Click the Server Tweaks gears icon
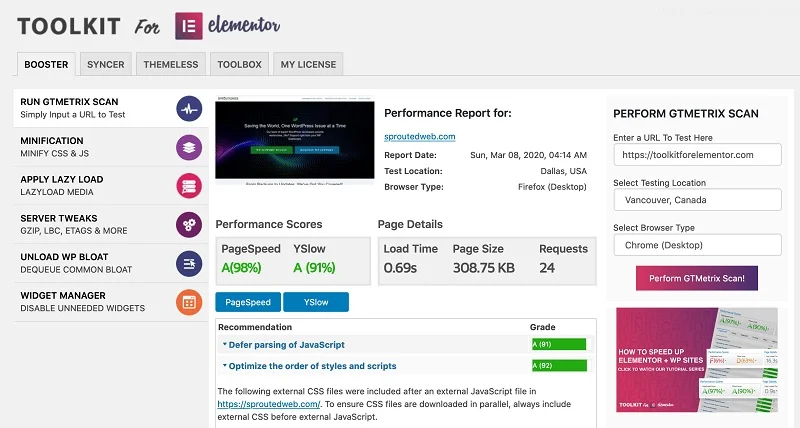The image size is (800, 428). [189, 224]
